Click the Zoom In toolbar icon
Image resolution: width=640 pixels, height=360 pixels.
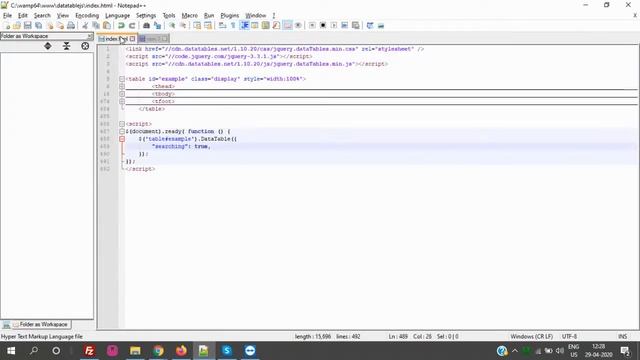[172, 25]
